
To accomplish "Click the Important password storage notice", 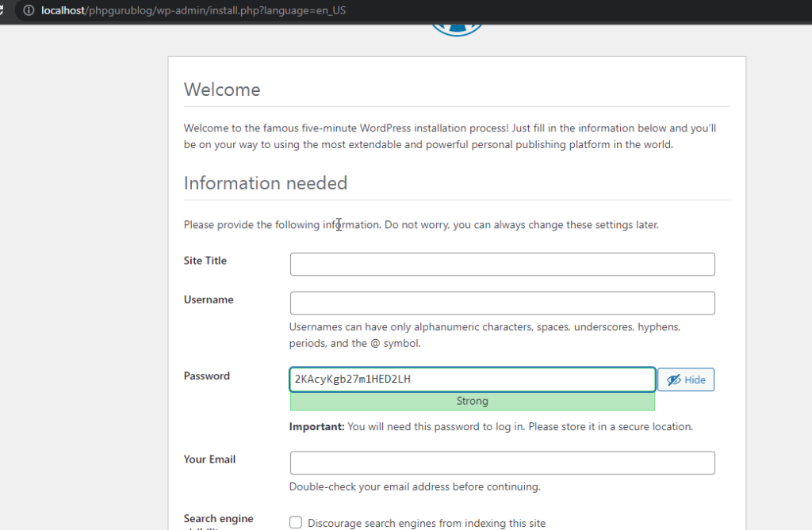I will click(491, 426).
